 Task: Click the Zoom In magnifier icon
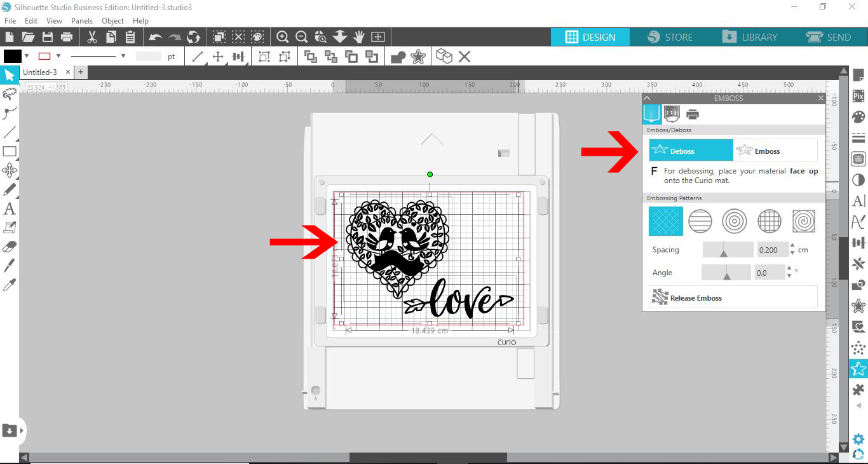283,37
